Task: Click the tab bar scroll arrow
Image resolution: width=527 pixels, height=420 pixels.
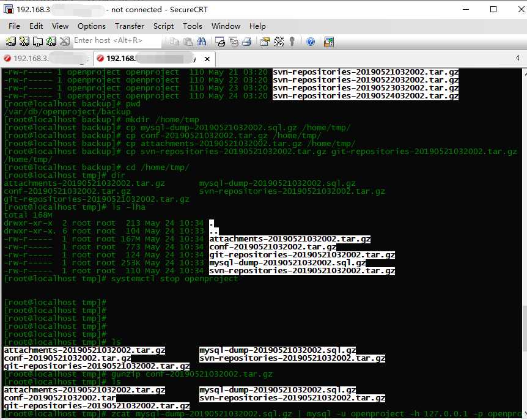Action: 518,58
